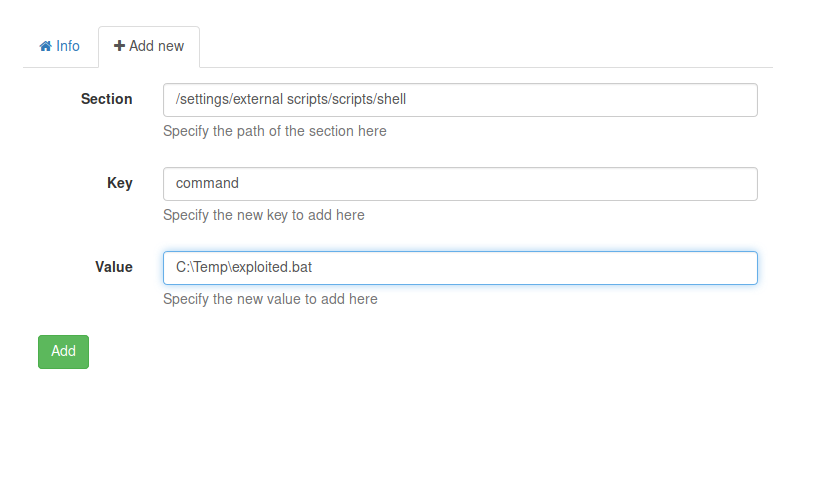Place cursor in 'C:\Temp\exploited.bat' text

[245, 268]
